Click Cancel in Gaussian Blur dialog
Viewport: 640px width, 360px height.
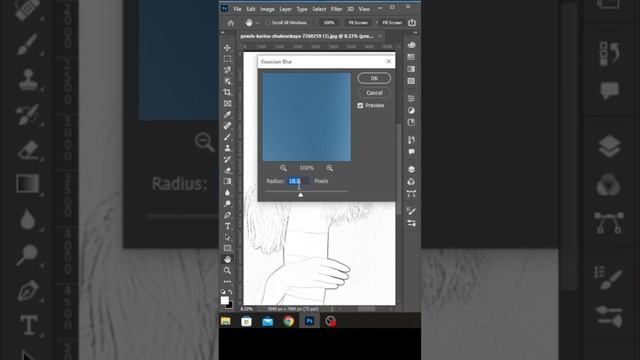tap(374, 93)
